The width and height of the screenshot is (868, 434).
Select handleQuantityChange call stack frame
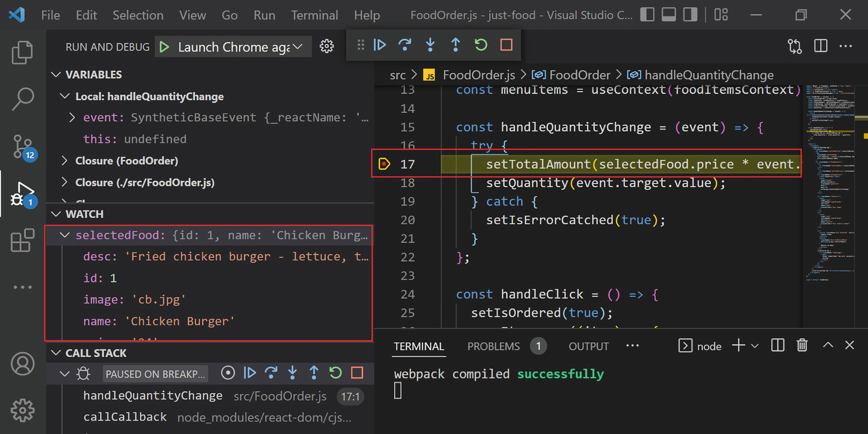[153, 396]
